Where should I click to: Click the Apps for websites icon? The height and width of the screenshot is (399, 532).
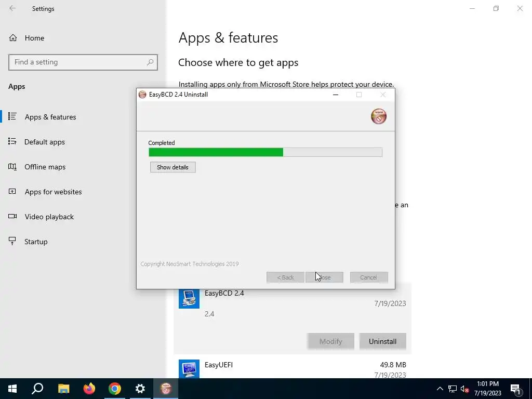pyautogui.click(x=12, y=191)
